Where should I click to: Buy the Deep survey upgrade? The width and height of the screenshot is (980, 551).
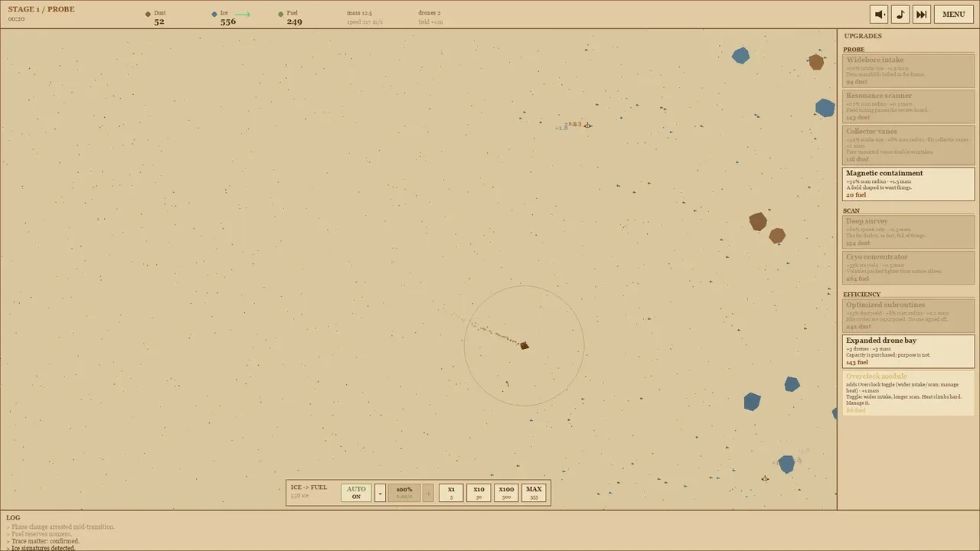909,232
